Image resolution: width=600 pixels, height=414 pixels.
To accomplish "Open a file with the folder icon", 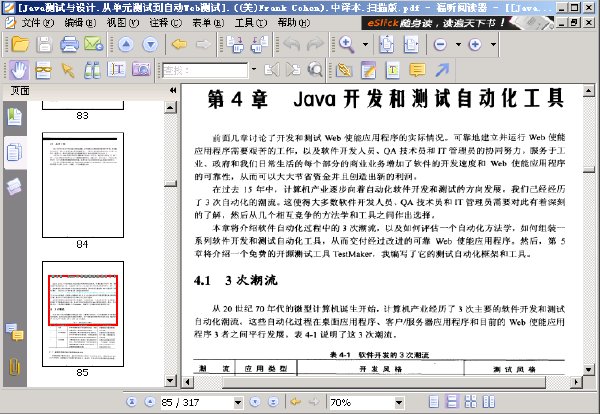I will tap(20, 44).
